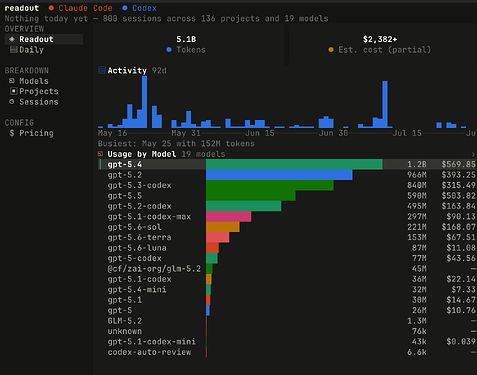Select the gpt-5.6-sol model row
Image resolution: width=477 pixels, height=375 pixels.
point(287,227)
